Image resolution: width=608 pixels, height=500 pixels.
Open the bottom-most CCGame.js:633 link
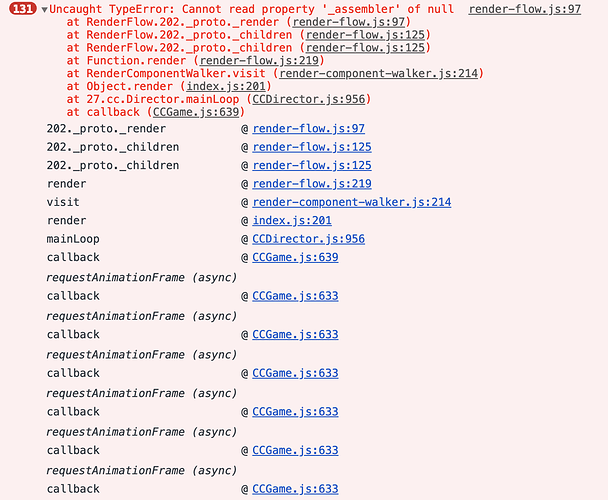pos(295,489)
